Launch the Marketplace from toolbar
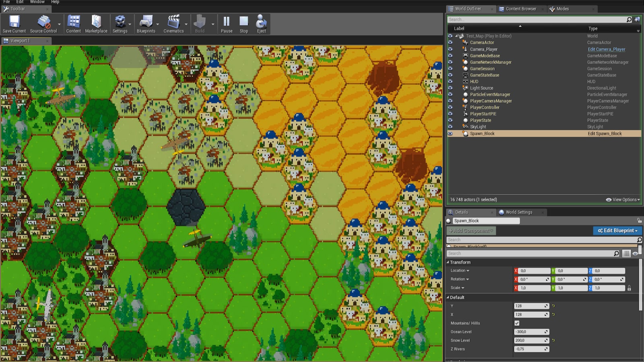This screenshot has height=362, width=644. pos(96,24)
